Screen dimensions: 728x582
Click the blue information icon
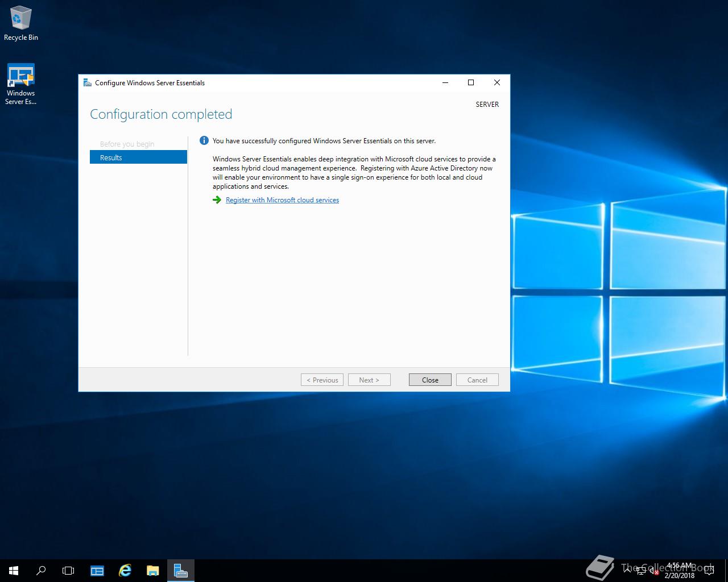click(x=204, y=140)
